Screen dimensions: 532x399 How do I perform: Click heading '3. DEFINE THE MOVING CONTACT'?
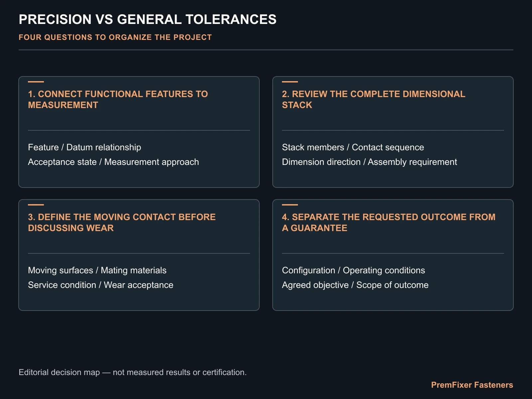tap(122, 222)
